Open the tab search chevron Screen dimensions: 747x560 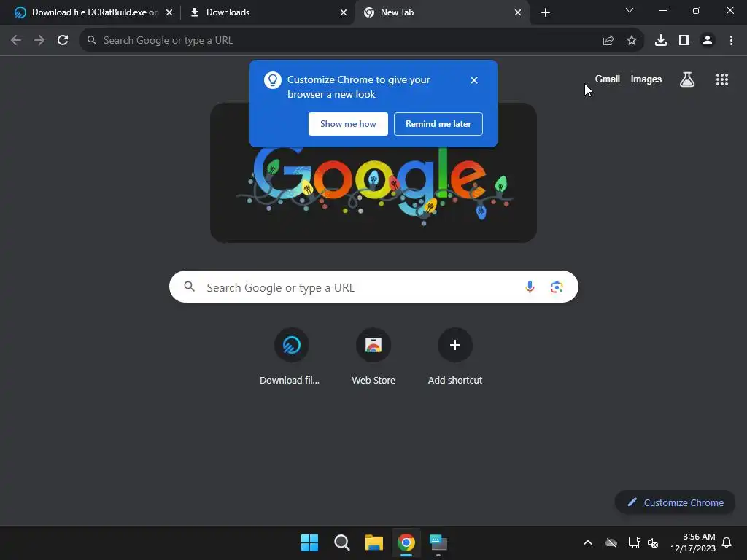pos(630,10)
